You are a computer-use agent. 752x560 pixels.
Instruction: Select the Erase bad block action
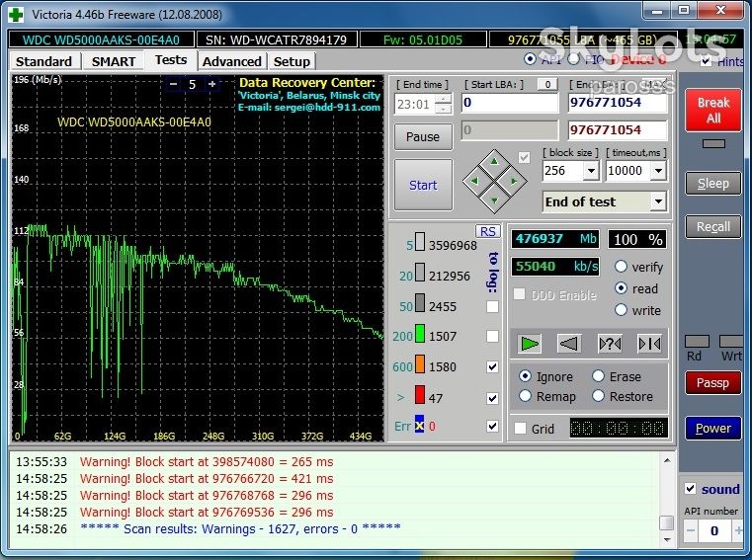click(x=598, y=376)
